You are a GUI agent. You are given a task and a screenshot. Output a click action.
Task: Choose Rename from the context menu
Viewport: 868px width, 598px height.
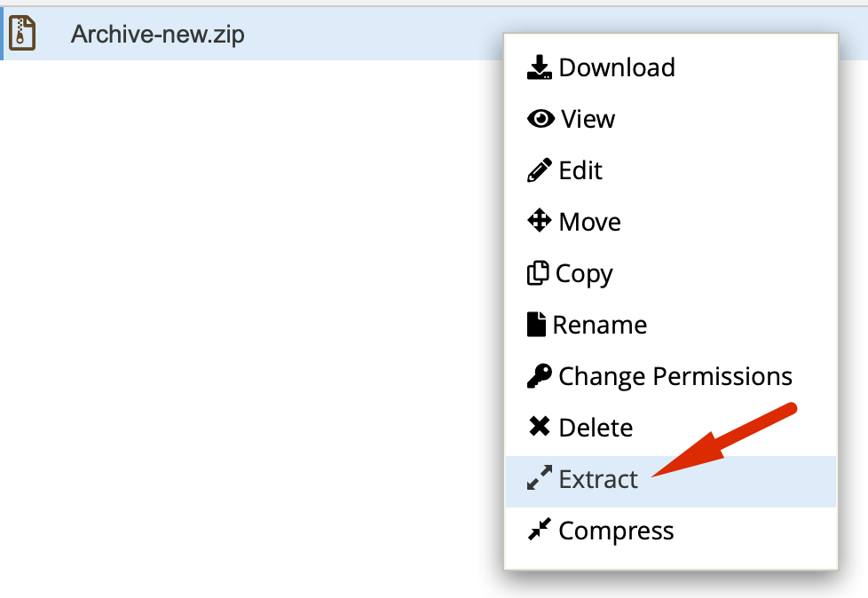tap(599, 325)
